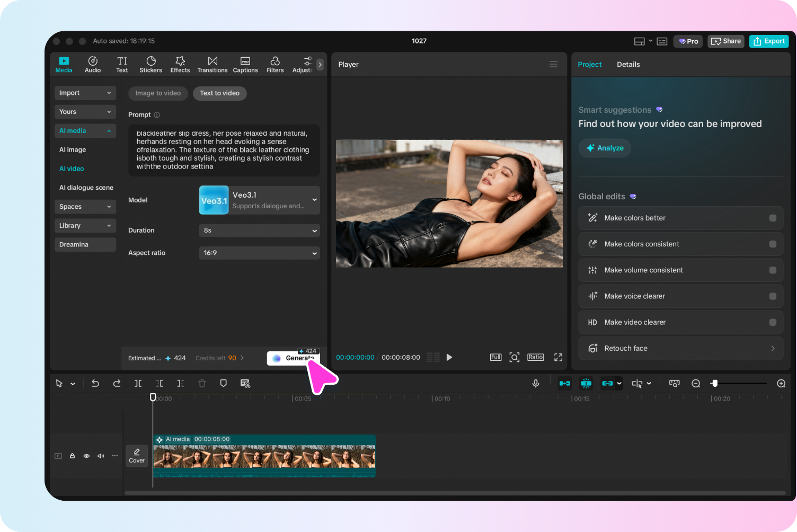Click the Captions panel icon
Viewport: 797px width, 532px height.
pyautogui.click(x=245, y=64)
